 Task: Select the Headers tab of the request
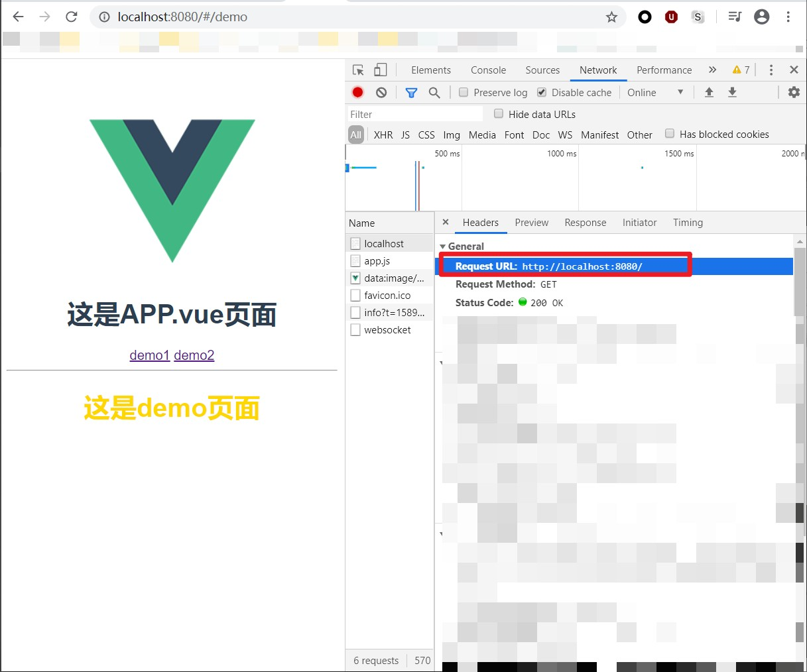[x=481, y=223]
